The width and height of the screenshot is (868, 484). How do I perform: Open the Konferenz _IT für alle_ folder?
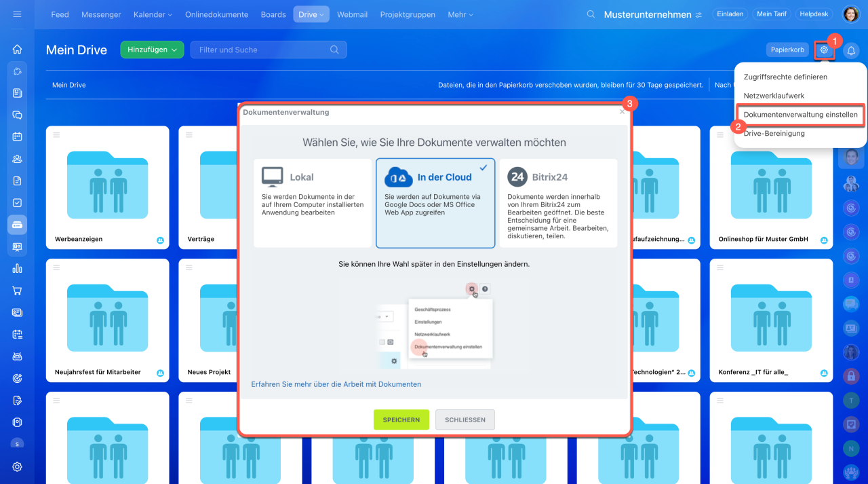(771, 320)
